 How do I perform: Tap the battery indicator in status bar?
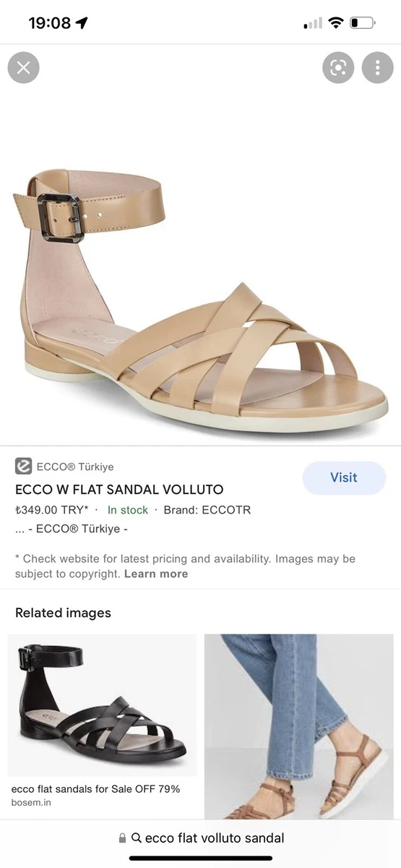[363, 22]
